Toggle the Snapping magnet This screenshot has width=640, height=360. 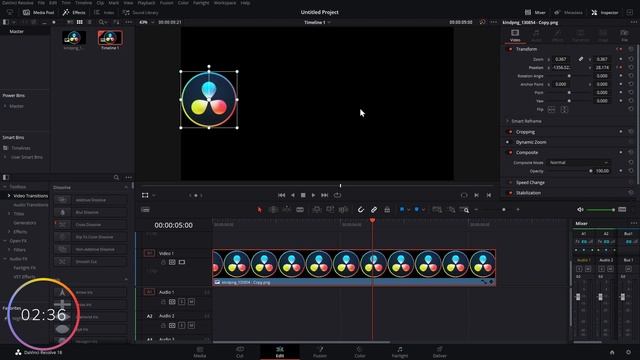[360, 209]
